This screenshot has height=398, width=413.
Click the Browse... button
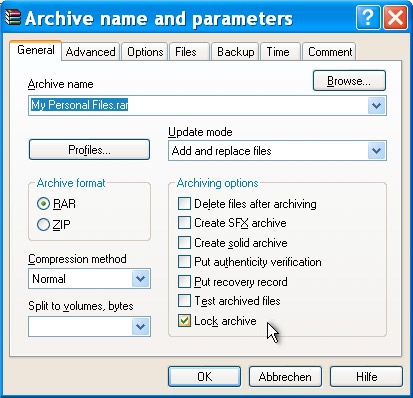349,81
